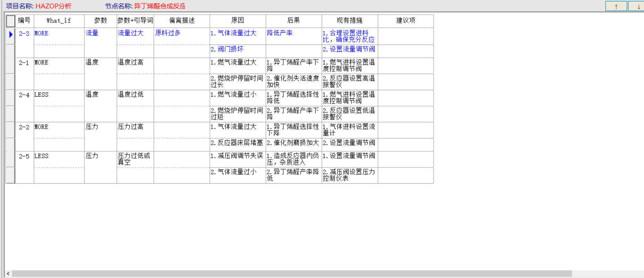Click the 原因 column header
Screen dimensions: 644x278
(x=238, y=21)
